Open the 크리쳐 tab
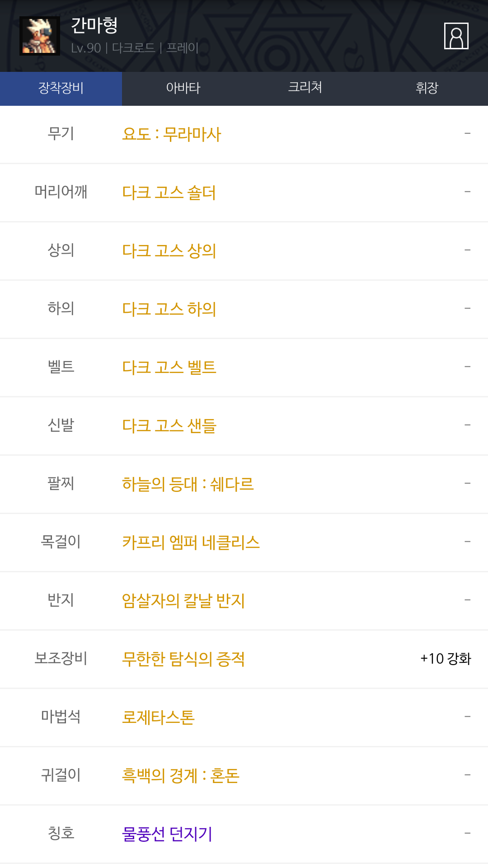Screen dimensions: 488x868 tap(305, 88)
